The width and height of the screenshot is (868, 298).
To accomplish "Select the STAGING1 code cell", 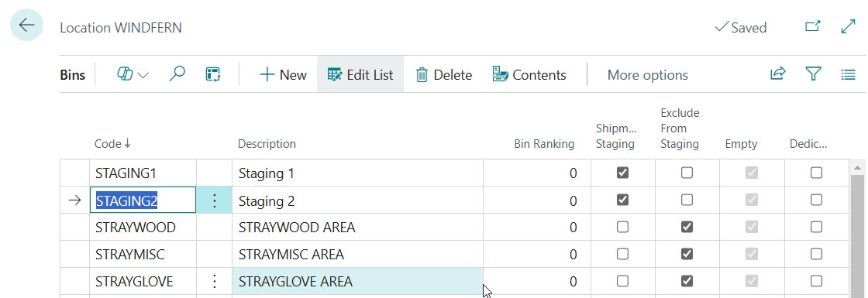I will (143, 173).
